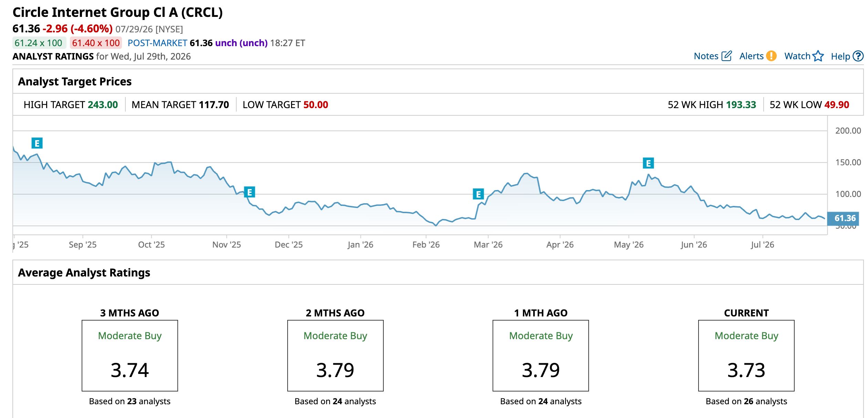Click the date stamp 07/29/26 [NYSE]
This screenshot has height=418, width=868.
click(x=149, y=29)
